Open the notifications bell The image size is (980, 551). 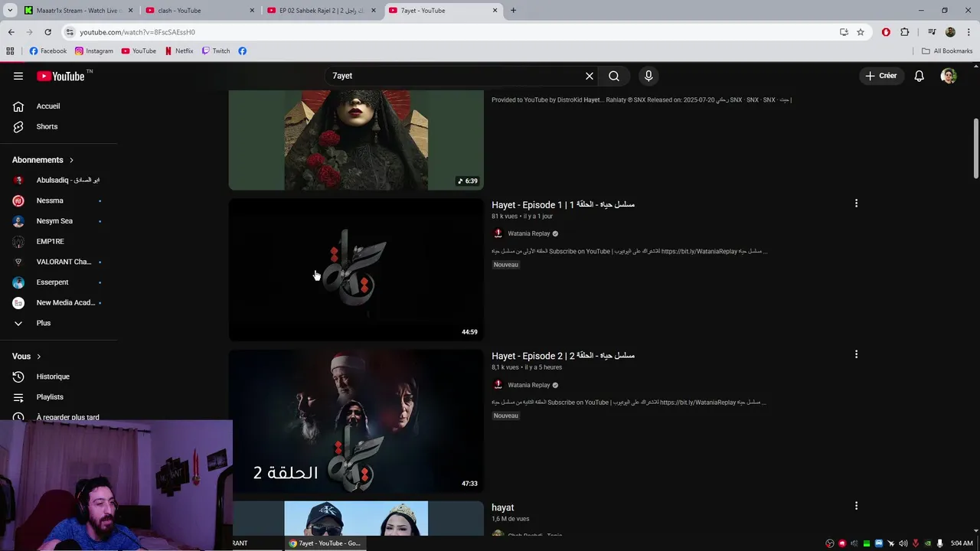(920, 76)
